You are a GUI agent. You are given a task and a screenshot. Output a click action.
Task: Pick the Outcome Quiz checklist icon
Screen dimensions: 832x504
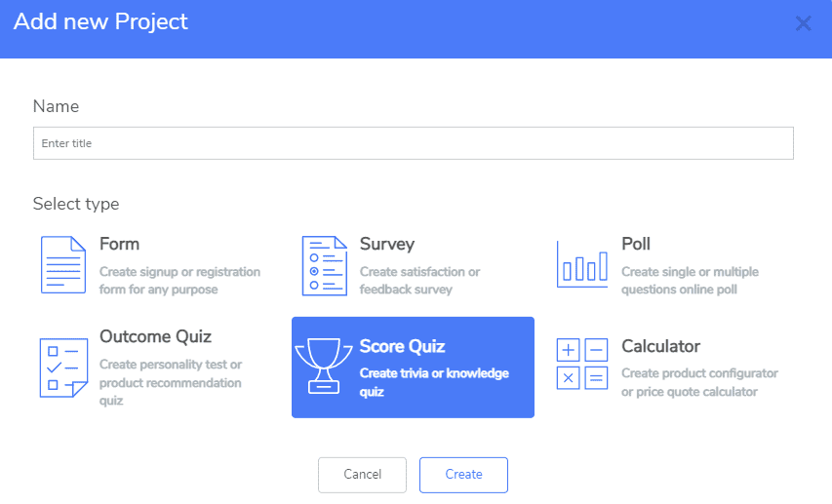click(63, 368)
